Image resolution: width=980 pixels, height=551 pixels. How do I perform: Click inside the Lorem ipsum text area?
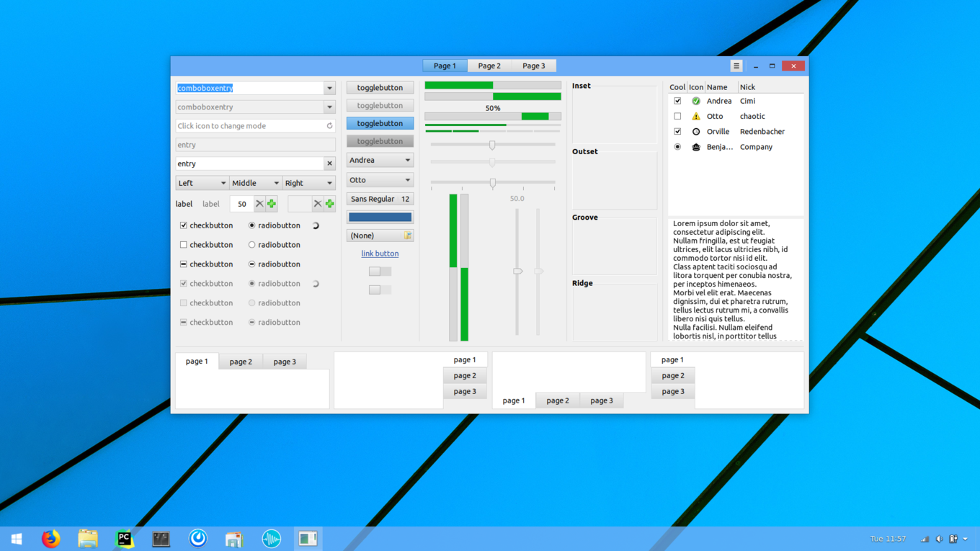[x=735, y=279]
